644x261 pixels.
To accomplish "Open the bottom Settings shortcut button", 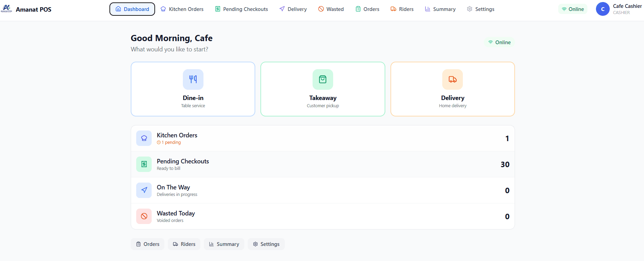I will pyautogui.click(x=266, y=244).
